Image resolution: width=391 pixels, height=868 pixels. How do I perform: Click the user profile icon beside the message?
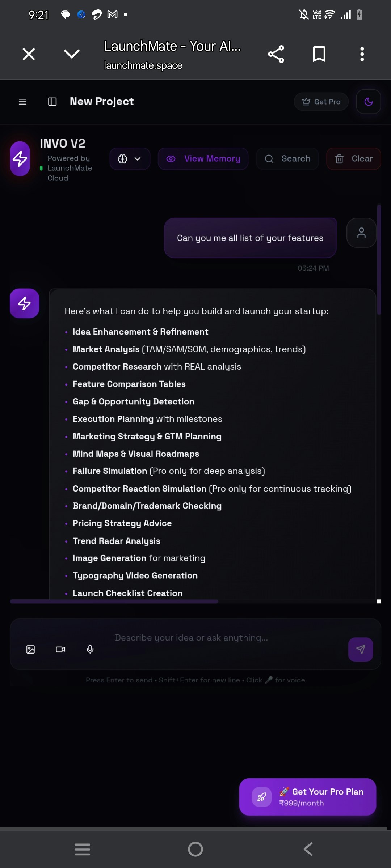click(x=361, y=233)
